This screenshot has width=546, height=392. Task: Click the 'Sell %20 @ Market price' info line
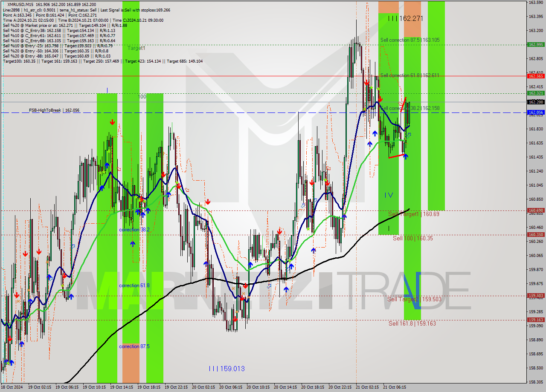tap(65, 25)
